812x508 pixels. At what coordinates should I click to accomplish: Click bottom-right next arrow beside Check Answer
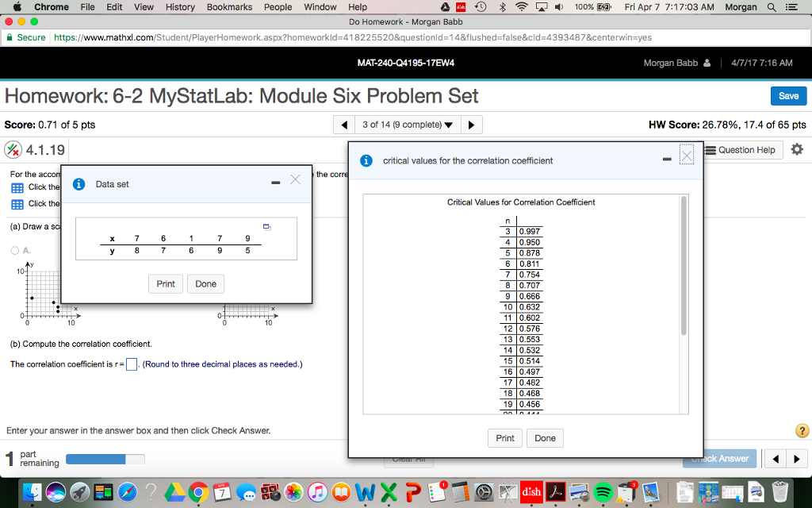pyautogui.click(x=796, y=459)
